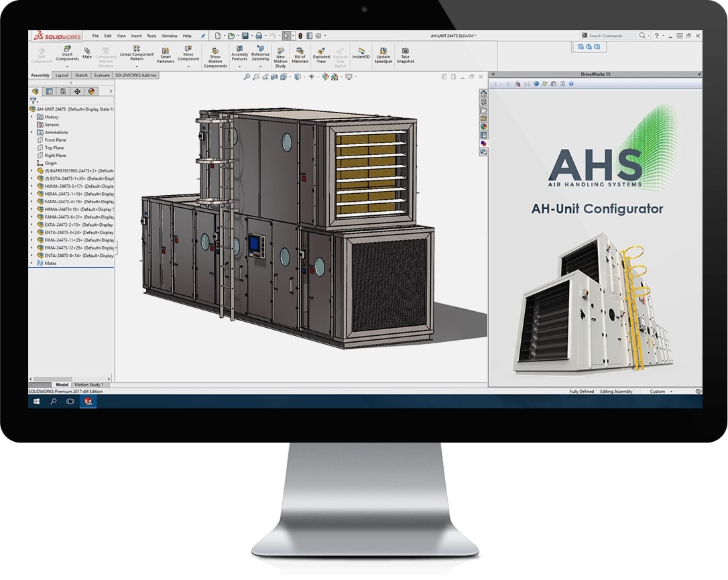The width and height of the screenshot is (728, 580).
Task: Click Show Hidden Components
Action: 215,58
